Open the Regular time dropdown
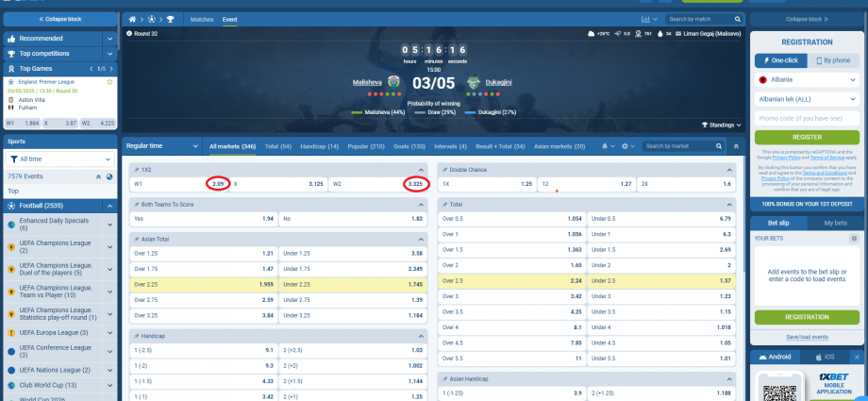 click(x=162, y=146)
